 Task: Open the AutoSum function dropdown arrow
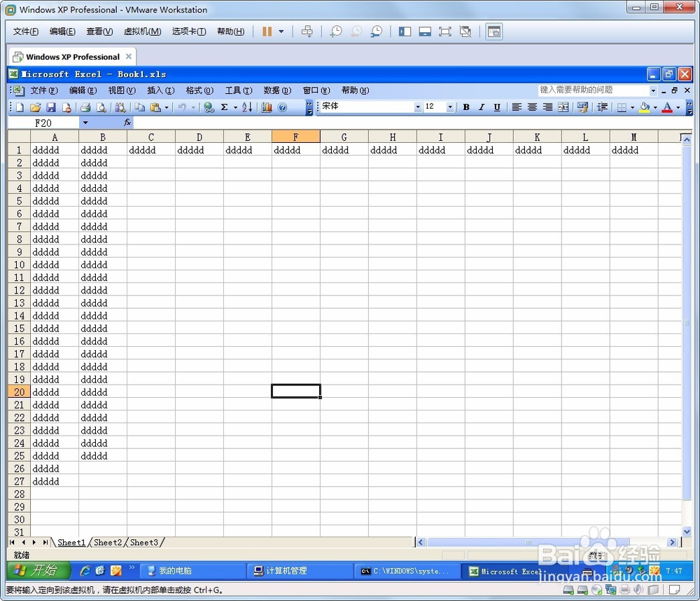[x=235, y=107]
